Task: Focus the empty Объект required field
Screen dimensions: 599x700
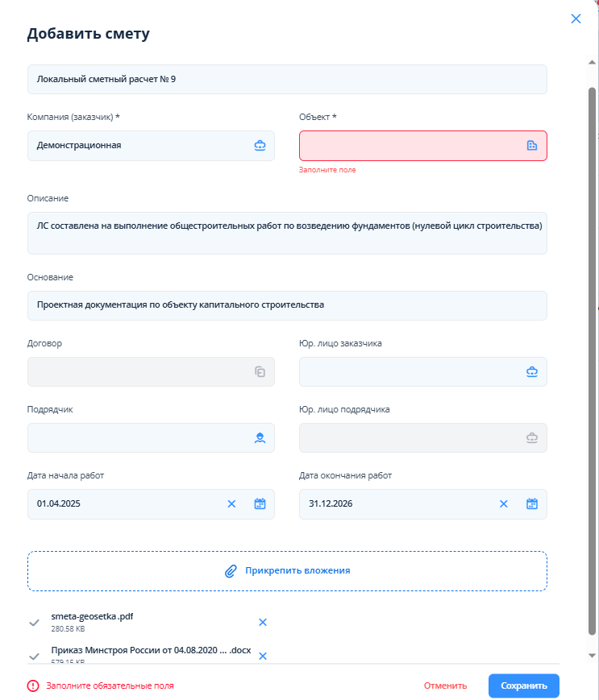Action: (423, 146)
